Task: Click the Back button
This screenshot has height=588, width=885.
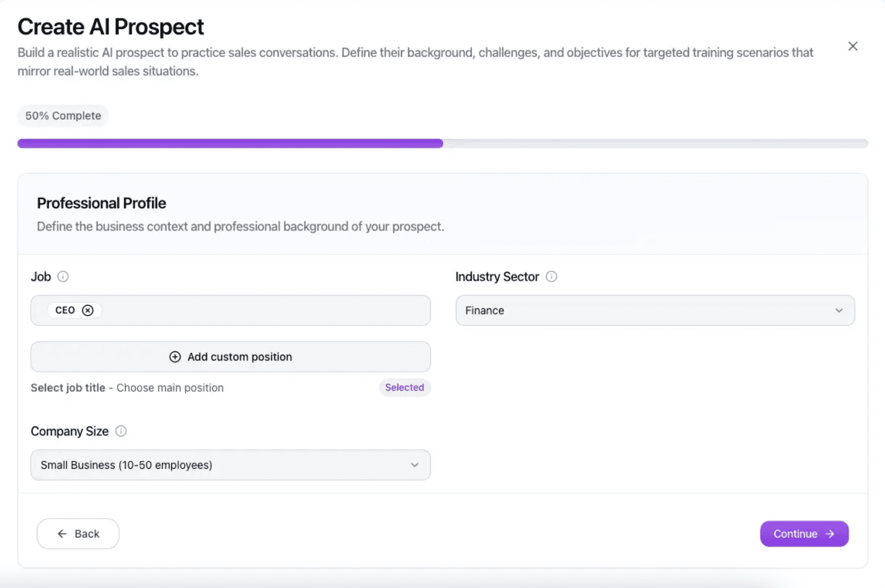Action: click(x=78, y=534)
